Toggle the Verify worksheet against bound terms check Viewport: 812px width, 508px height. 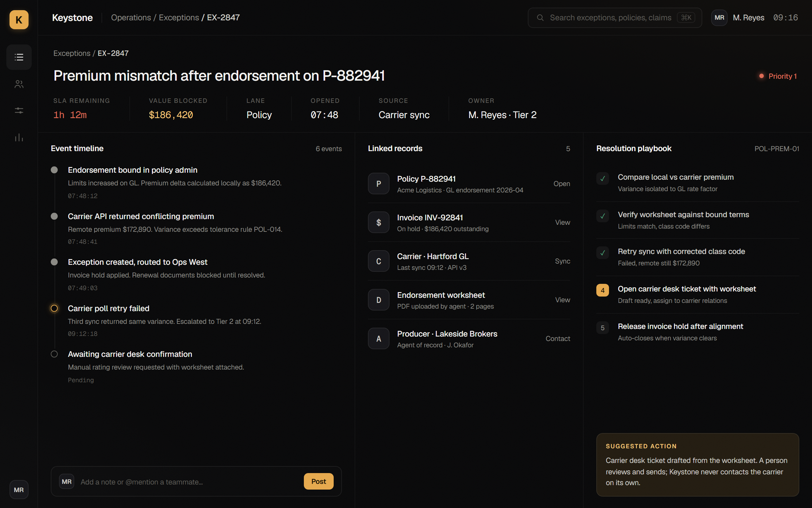coord(603,216)
